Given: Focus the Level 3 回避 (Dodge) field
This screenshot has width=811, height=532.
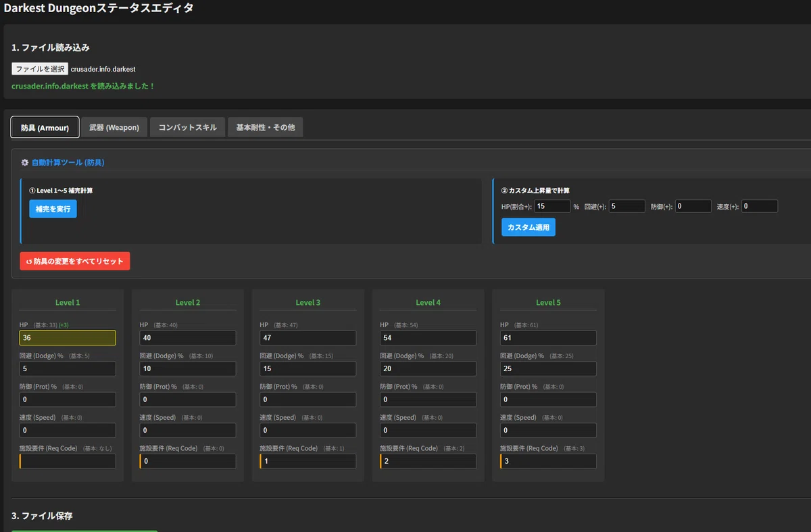Looking at the screenshot, I should [x=308, y=368].
